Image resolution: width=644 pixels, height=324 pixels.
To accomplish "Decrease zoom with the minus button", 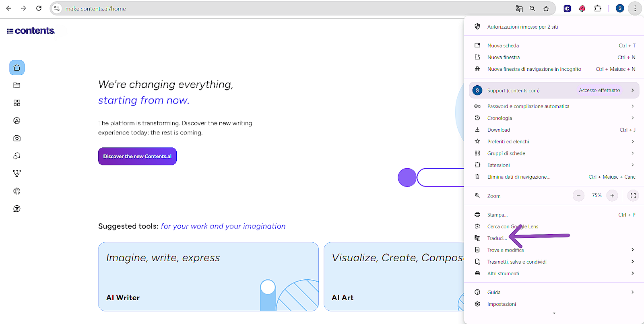I will click(x=578, y=196).
